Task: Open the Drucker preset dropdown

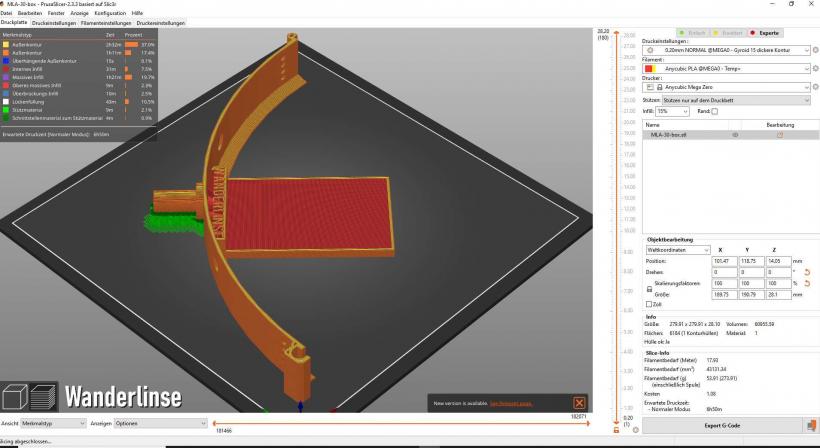Action: [x=726, y=87]
